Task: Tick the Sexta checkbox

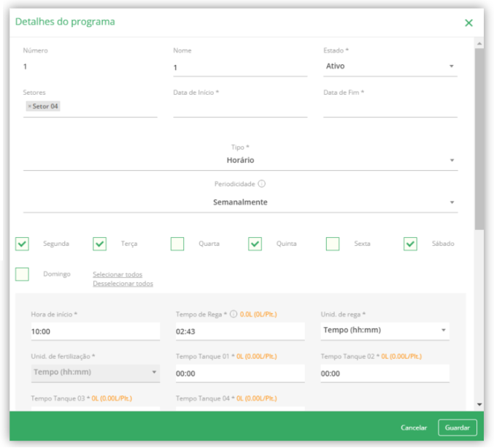Action: tap(333, 244)
